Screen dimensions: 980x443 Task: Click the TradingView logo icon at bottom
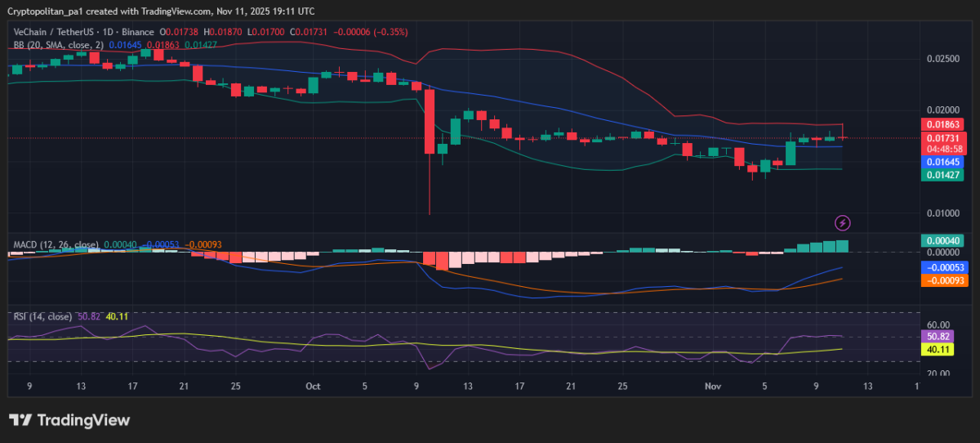[x=20, y=420]
